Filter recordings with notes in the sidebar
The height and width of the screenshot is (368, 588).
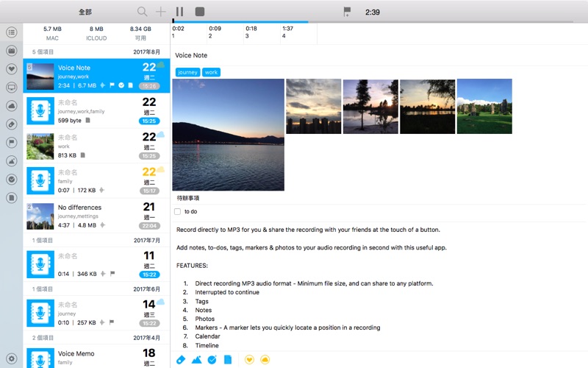click(12, 197)
